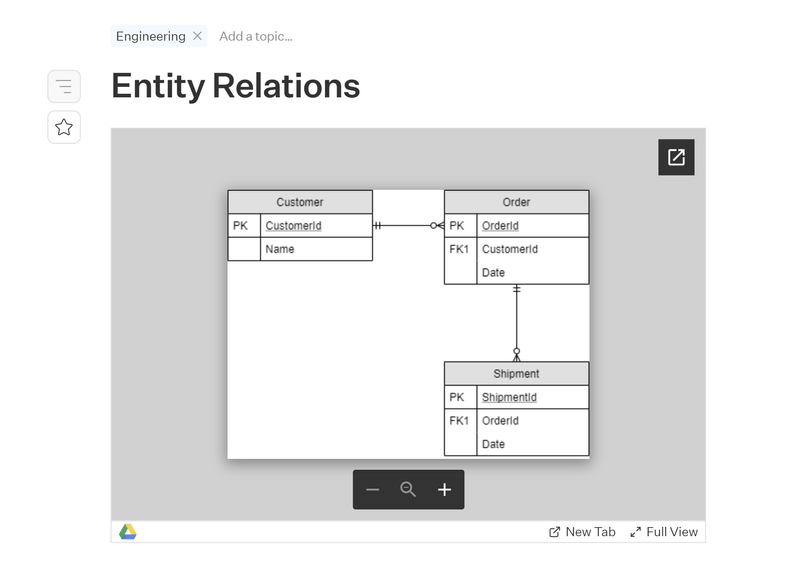The image size is (800, 579).
Task: Open diagram in external window icon
Action: (676, 157)
